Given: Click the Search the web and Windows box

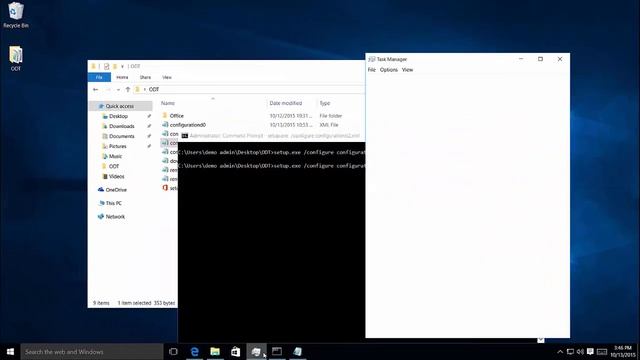Looking at the screenshot, I should [x=92, y=351].
